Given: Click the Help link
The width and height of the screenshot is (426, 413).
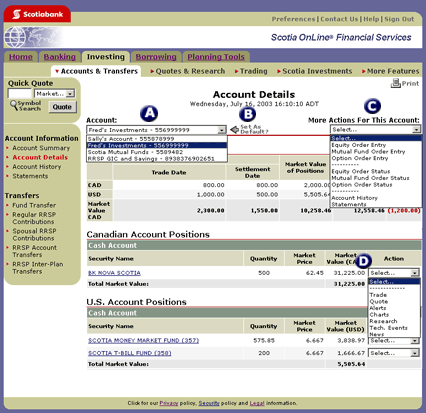Looking at the screenshot, I should click(x=371, y=19).
